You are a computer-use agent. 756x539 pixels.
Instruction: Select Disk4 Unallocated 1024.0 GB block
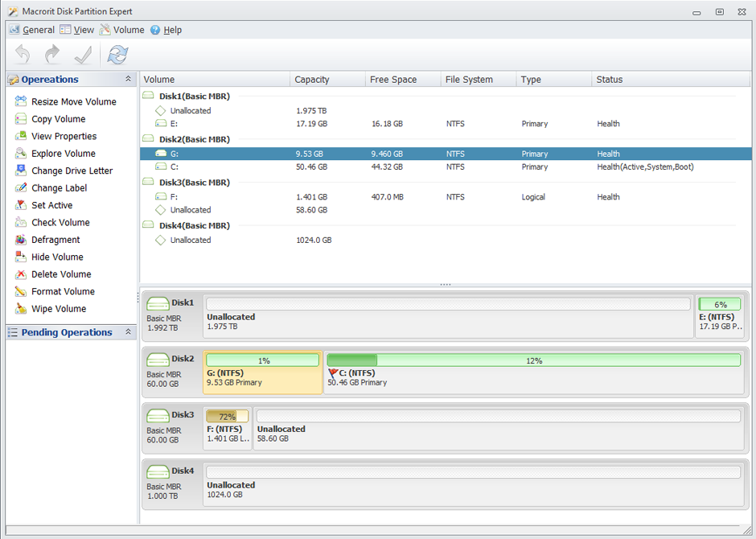[x=473, y=484]
